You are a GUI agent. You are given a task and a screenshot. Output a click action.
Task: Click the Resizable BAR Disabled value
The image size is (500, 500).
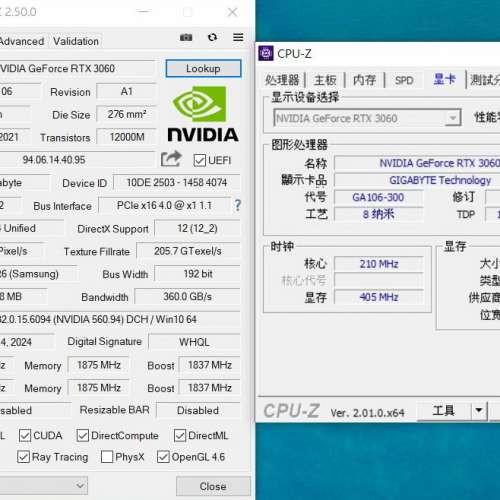(198, 410)
